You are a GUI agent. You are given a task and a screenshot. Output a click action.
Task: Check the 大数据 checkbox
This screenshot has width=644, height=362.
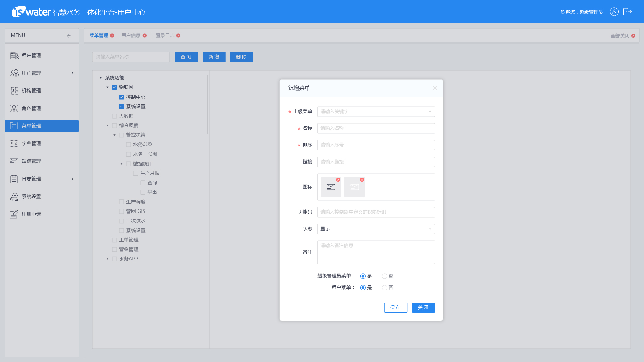[114, 116]
